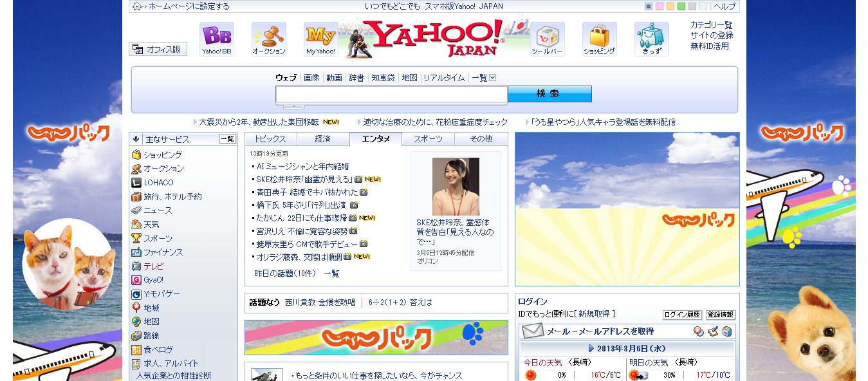The width and height of the screenshot is (868, 381).
Task: Open the 新規取得 link
Action: pyautogui.click(x=594, y=314)
